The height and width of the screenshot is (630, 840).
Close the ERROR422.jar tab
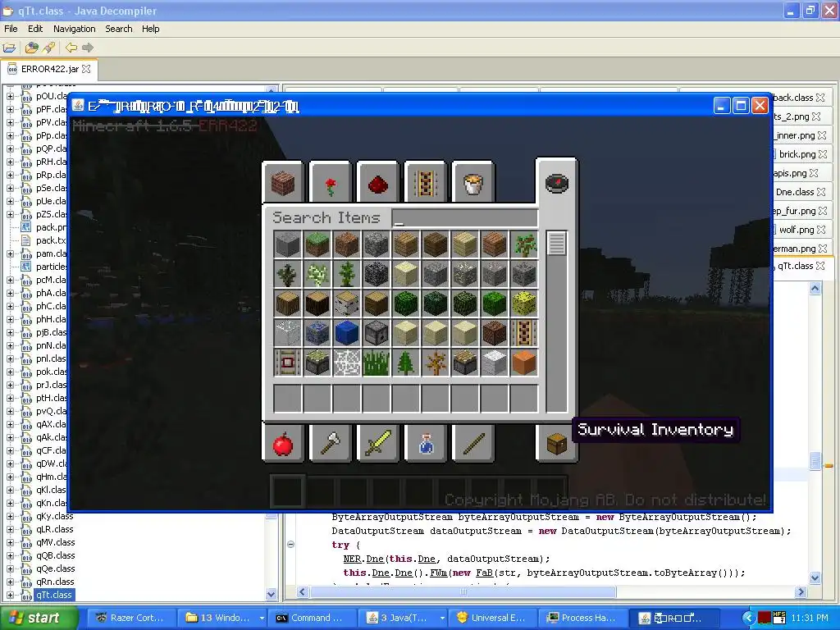coord(86,69)
